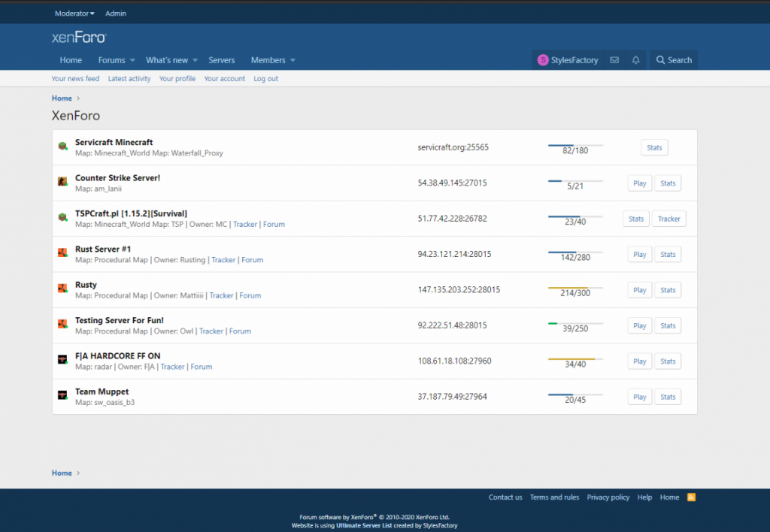Click the Rusty server game icon

(x=62, y=289)
